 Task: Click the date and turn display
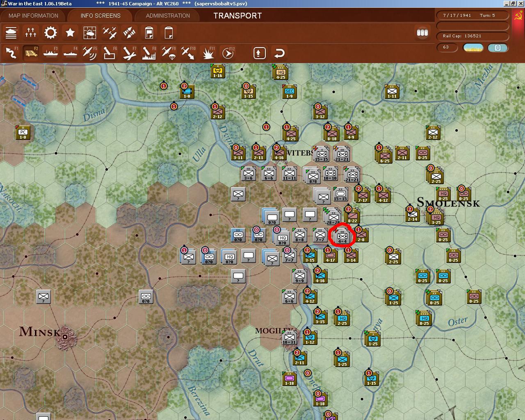point(473,15)
